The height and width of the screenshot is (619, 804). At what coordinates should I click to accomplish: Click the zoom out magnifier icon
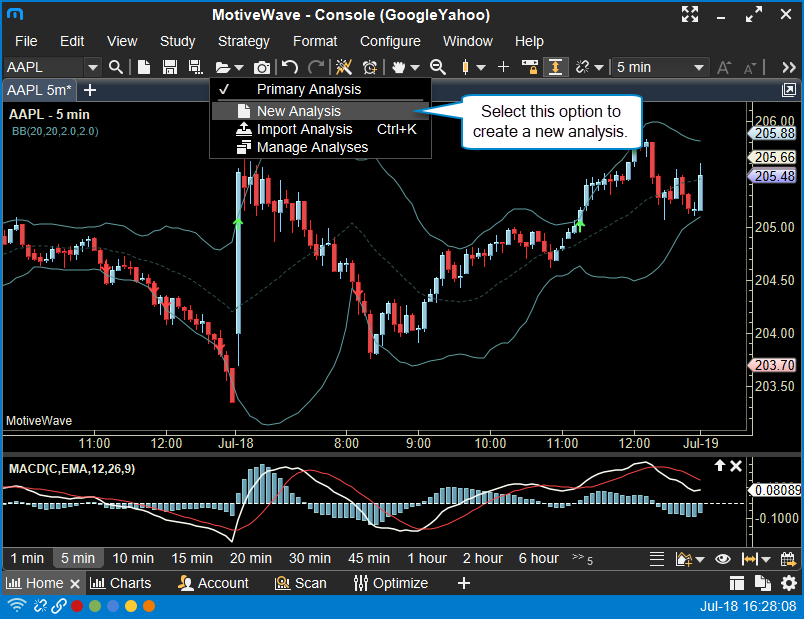pos(436,67)
